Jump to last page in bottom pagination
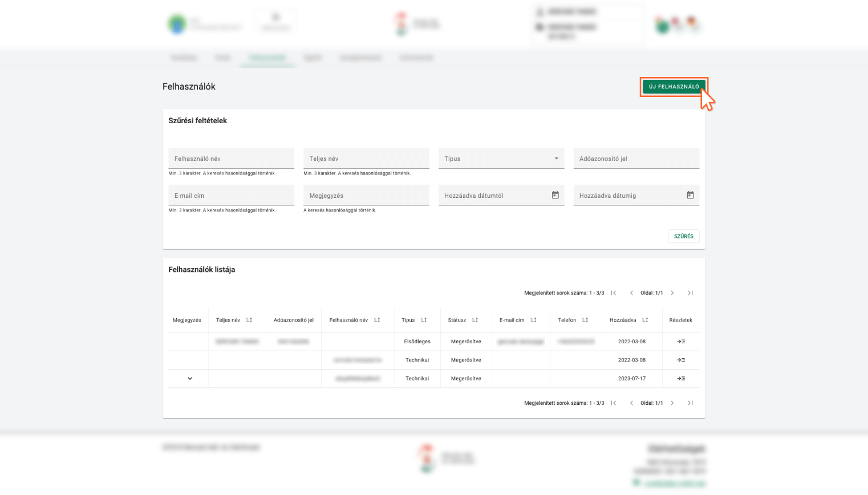868x495 pixels. pyautogui.click(x=690, y=403)
